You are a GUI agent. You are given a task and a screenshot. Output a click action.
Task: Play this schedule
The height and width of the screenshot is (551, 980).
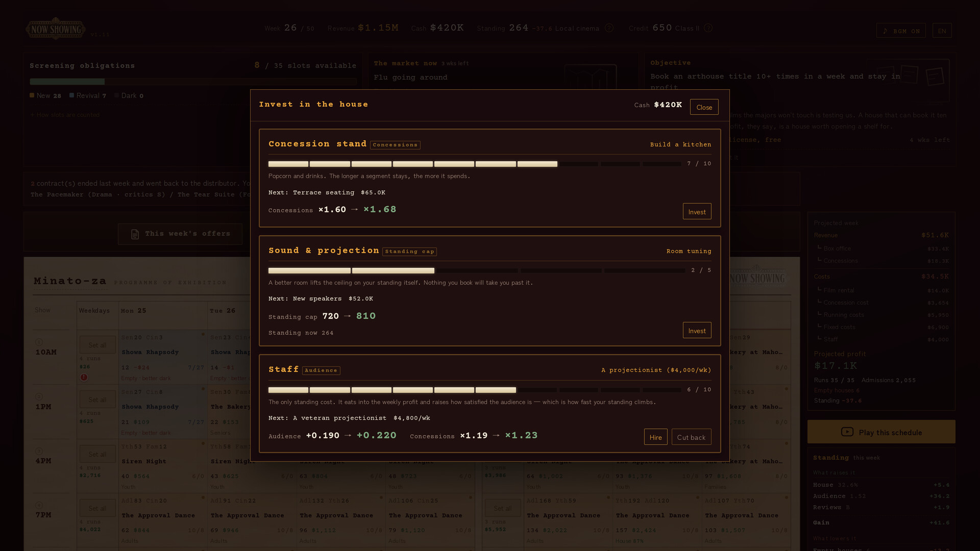[881, 432]
